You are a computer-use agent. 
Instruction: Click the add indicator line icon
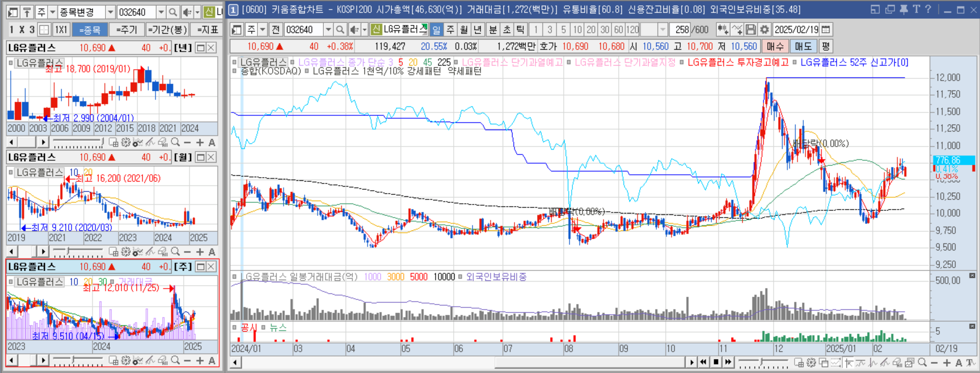coord(736,29)
